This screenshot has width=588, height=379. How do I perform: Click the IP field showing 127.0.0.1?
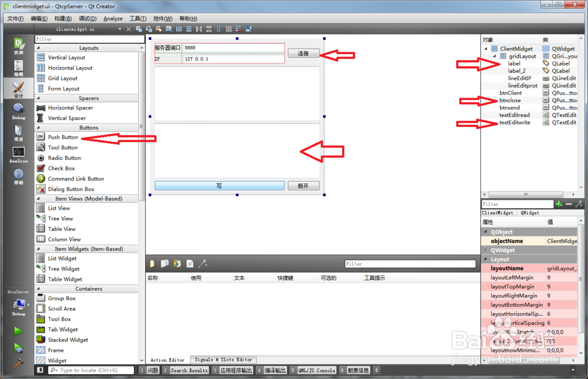233,59
